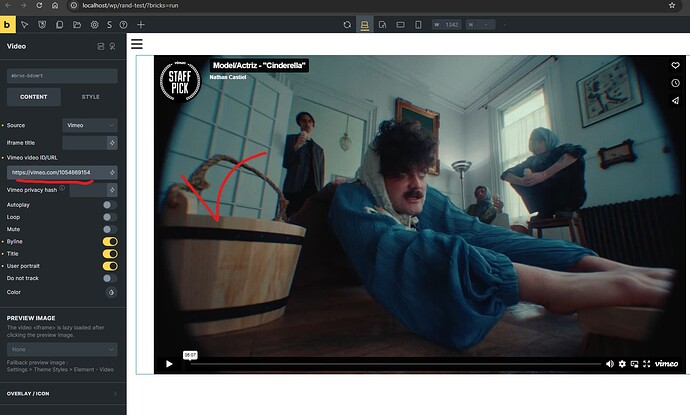Open the Preview Image None dropdown
Image resolution: width=690 pixels, height=415 pixels.
62,349
